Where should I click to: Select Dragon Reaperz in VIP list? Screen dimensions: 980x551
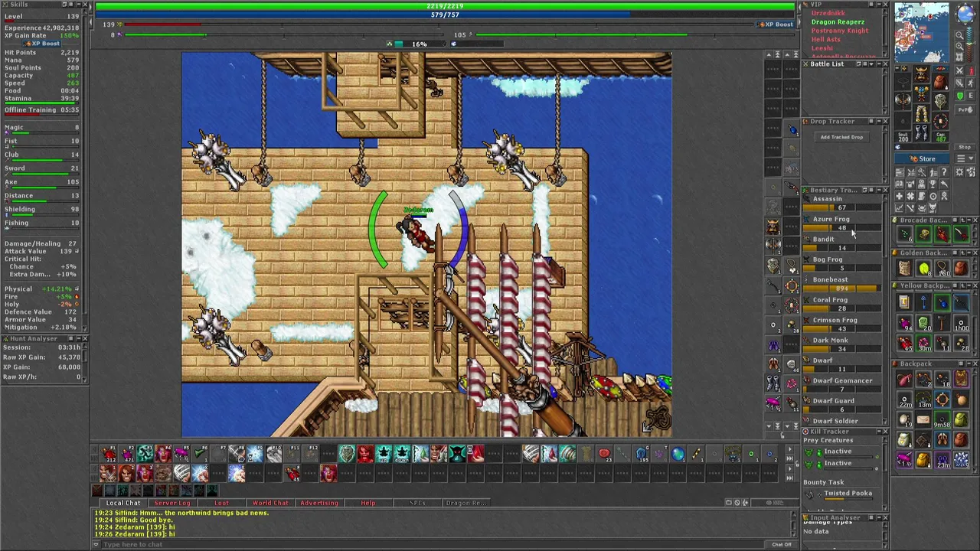pyautogui.click(x=838, y=22)
